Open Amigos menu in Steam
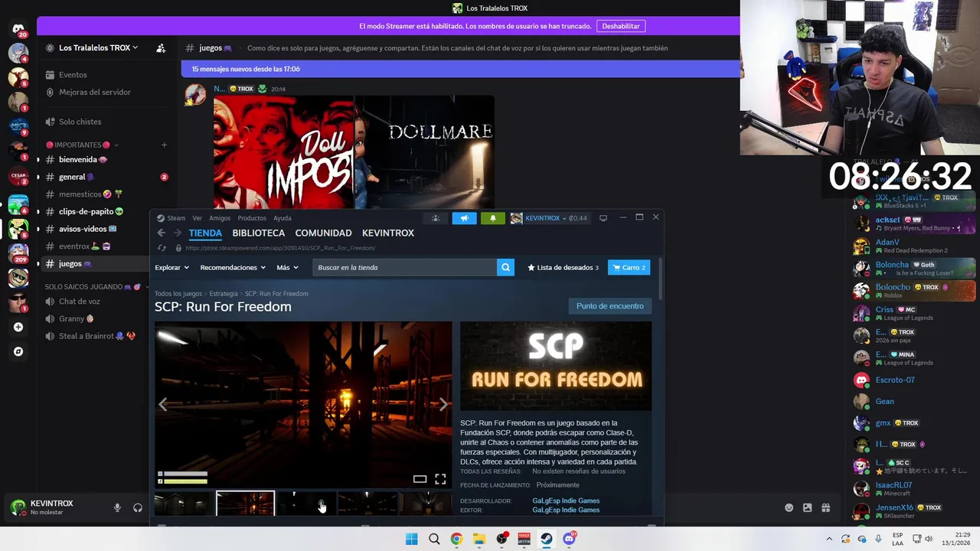 220,218
